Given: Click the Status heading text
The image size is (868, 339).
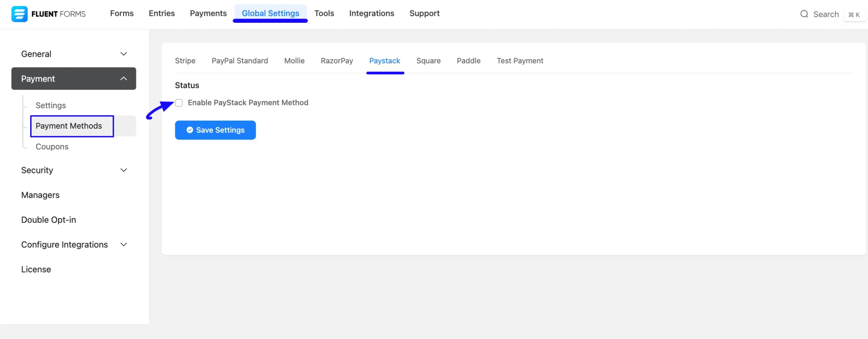Looking at the screenshot, I should (187, 85).
